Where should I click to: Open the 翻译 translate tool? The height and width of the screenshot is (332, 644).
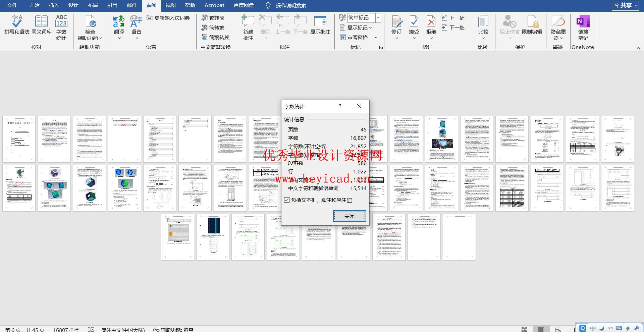(x=119, y=24)
